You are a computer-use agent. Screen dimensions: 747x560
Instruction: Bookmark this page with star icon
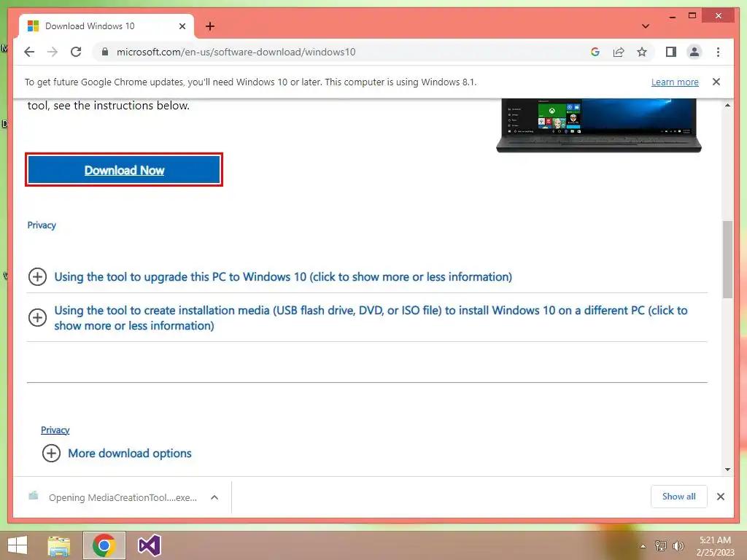tap(642, 52)
